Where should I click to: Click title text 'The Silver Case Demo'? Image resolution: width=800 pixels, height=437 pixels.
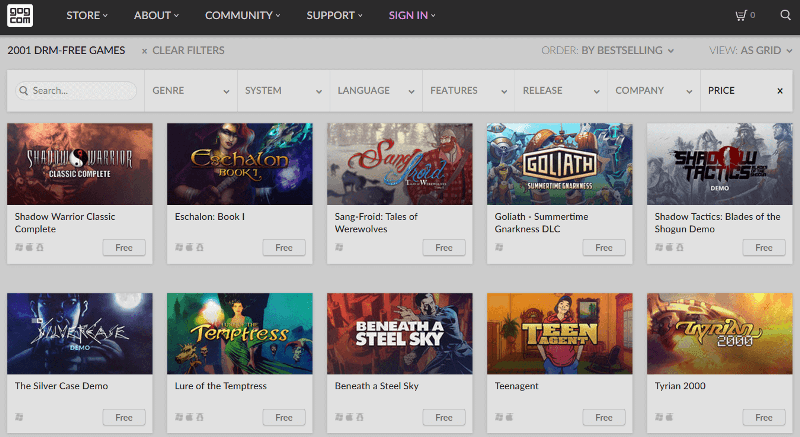coord(61,386)
